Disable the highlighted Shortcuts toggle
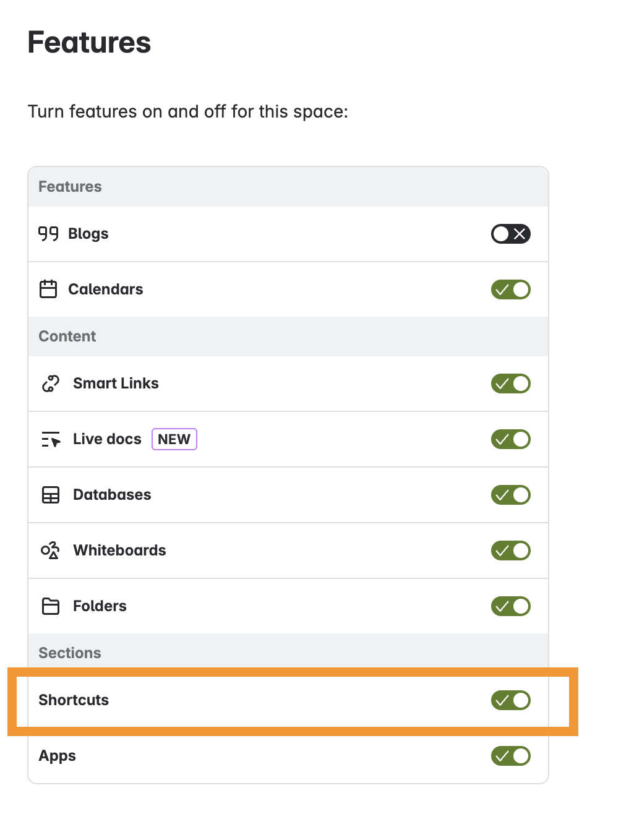 point(510,700)
